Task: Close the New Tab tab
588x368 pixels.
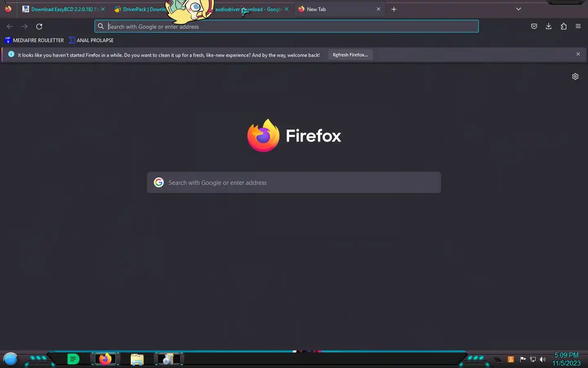Action: [379, 9]
